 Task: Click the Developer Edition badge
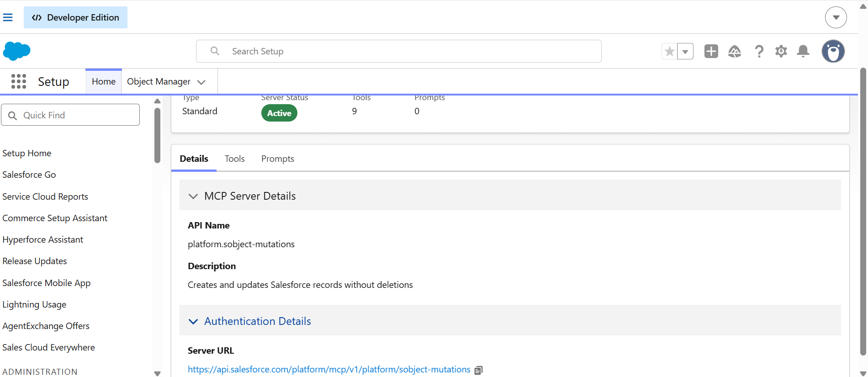(x=75, y=17)
